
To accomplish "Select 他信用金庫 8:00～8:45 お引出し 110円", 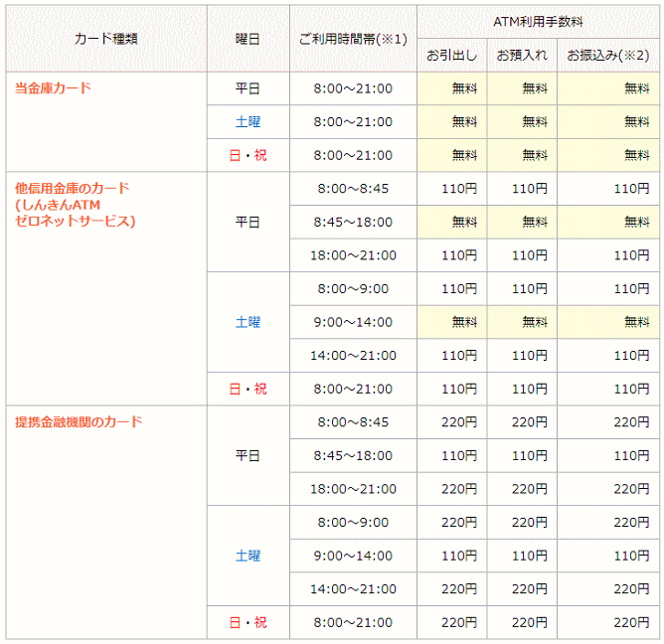I will click(x=452, y=189).
